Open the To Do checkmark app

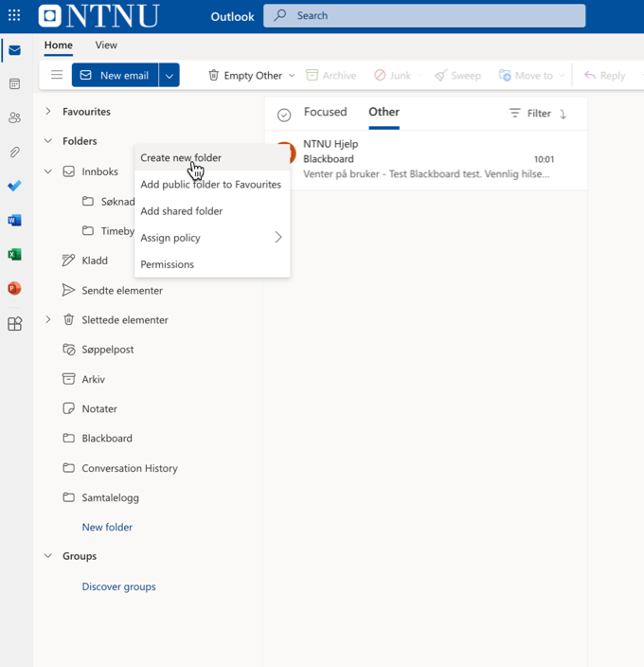coord(14,186)
